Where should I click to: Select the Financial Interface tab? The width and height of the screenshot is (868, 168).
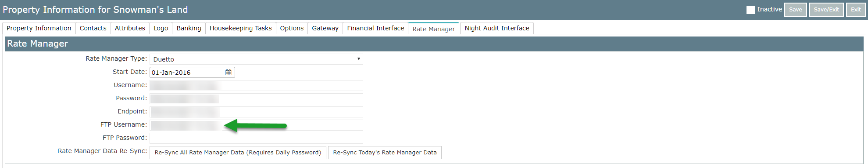(375, 28)
